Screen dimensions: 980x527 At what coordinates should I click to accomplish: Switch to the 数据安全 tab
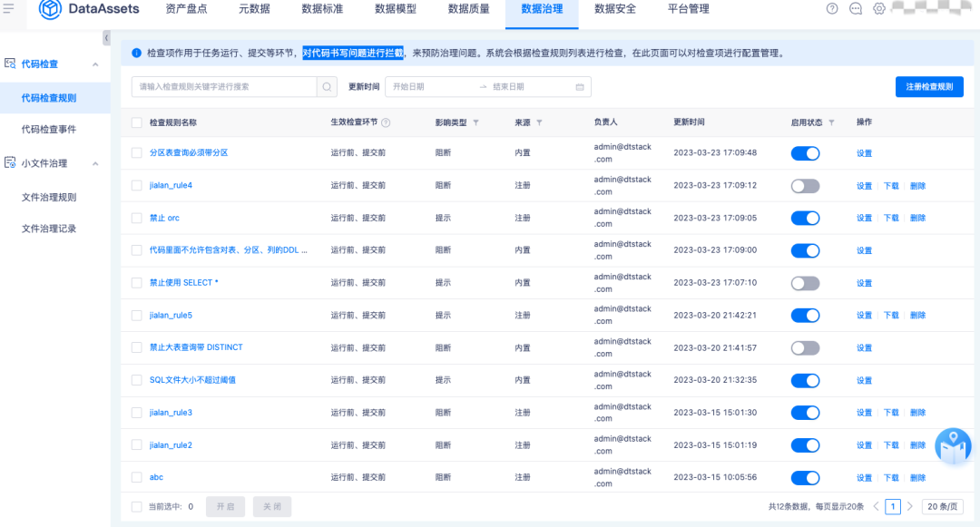click(x=614, y=9)
